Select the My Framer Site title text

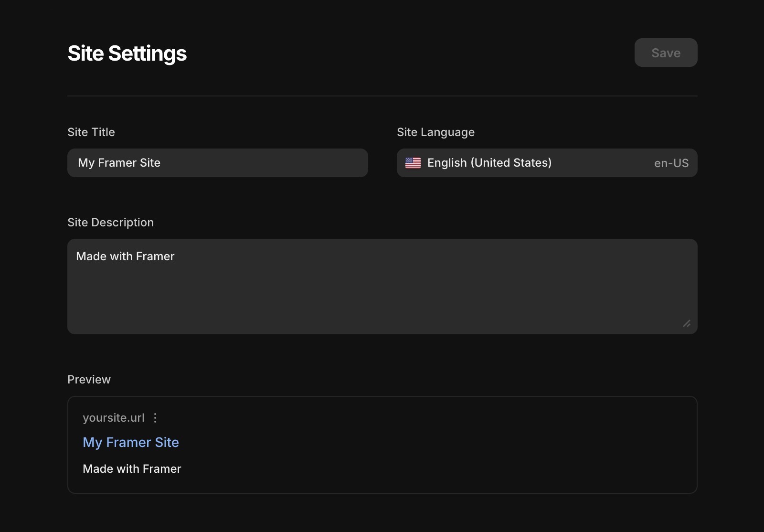click(119, 163)
